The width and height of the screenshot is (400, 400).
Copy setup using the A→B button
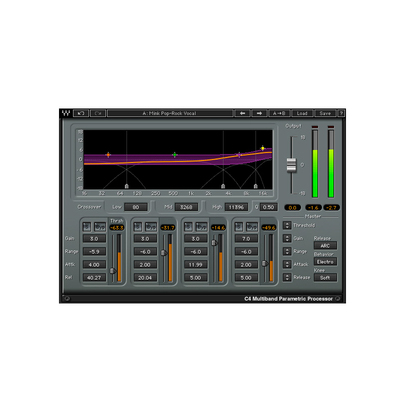(279, 113)
